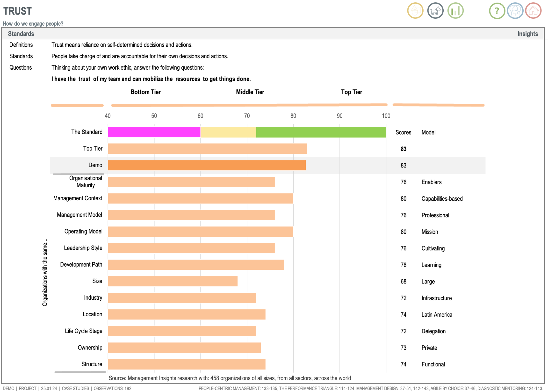
Task: Click the magenta segment of The Standard bar
Action: 154,132
